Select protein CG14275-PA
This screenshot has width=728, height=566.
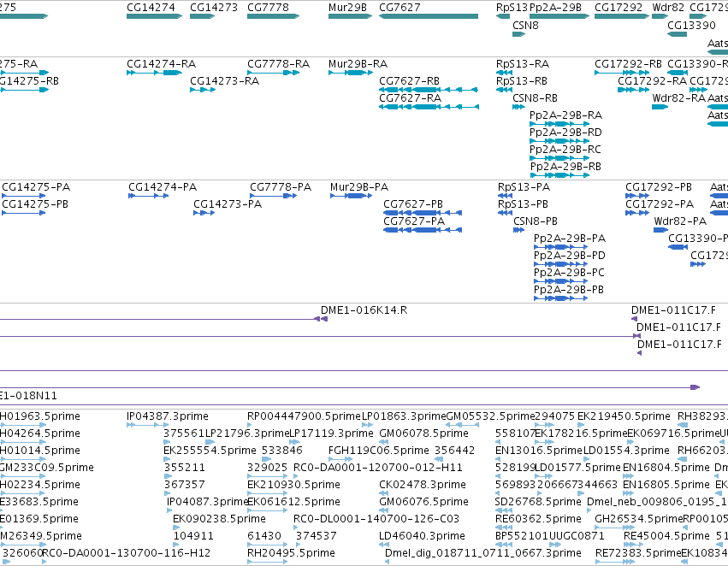[36, 187]
